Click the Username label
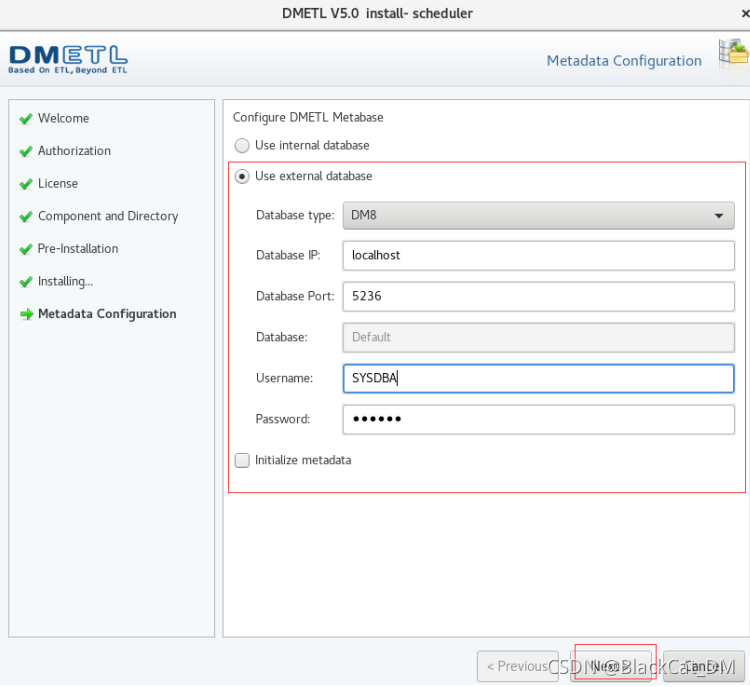Screen dimensions: 750x687 [x=284, y=378]
